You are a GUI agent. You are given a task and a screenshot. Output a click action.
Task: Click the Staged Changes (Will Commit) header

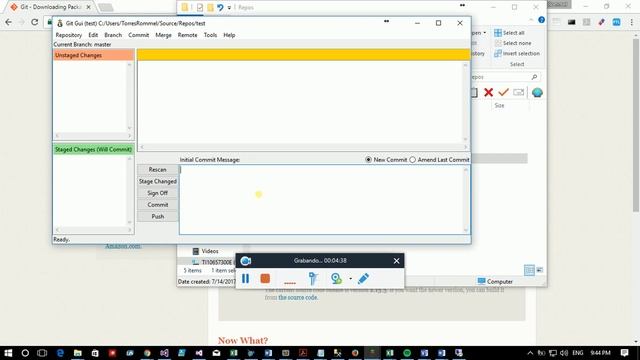pyautogui.click(x=93, y=149)
